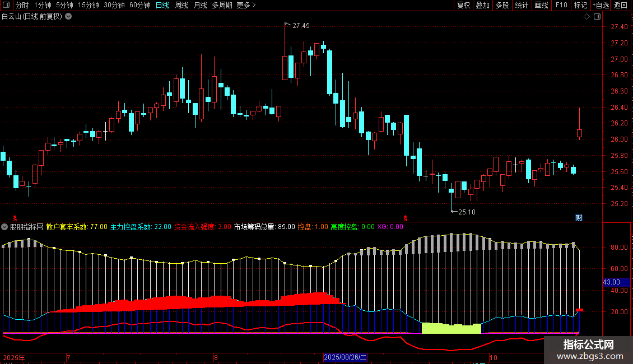
Task: Click the 25.10 low price label
Action: pyautogui.click(x=467, y=212)
